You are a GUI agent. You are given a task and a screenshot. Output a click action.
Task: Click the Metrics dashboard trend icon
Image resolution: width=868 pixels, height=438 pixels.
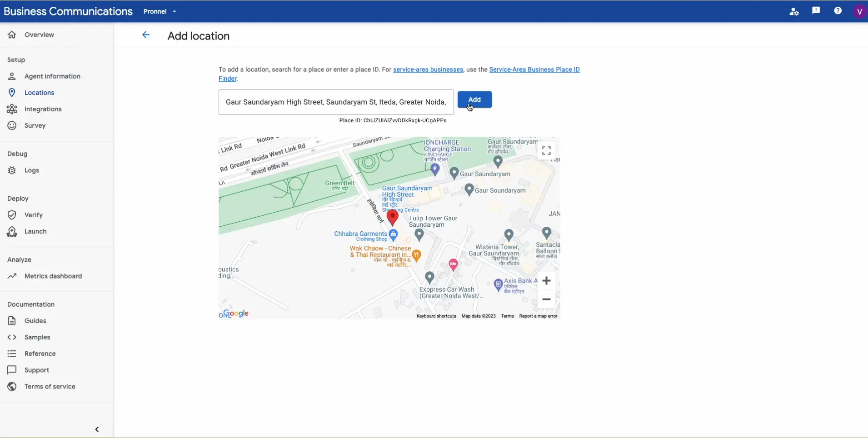[12, 276]
